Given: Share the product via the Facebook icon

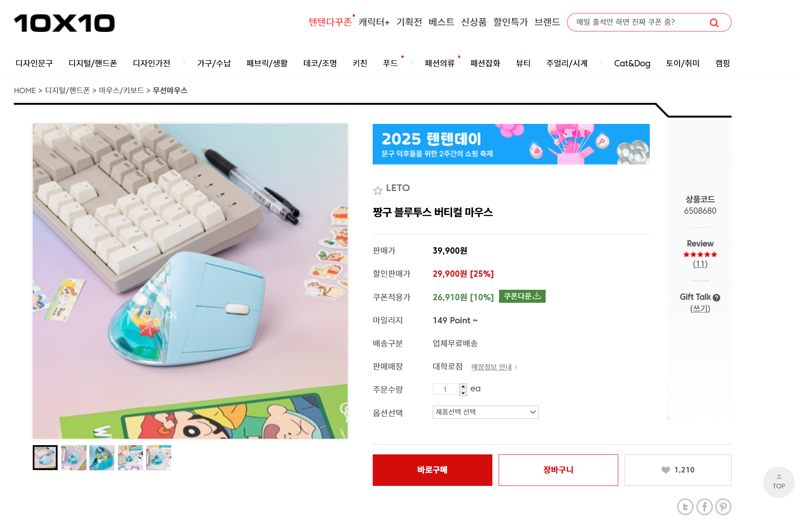Looking at the screenshot, I should tap(705, 507).
